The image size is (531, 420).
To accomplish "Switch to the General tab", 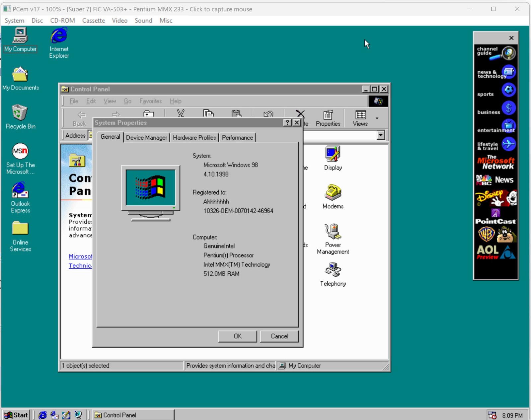I will pyautogui.click(x=110, y=137).
